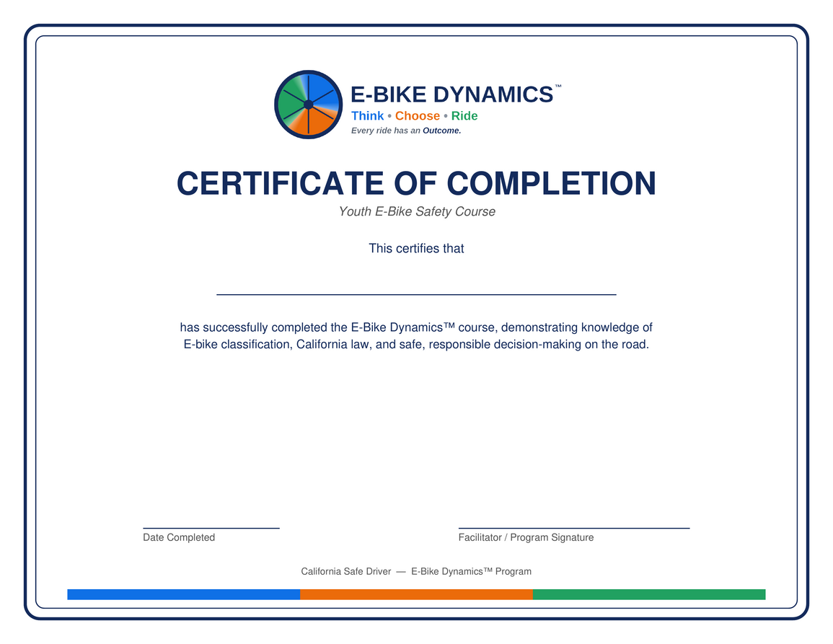The width and height of the screenshot is (833, 644).
Task: Click the line beginning 'E-bike classification, California law'
Action: [417, 344]
